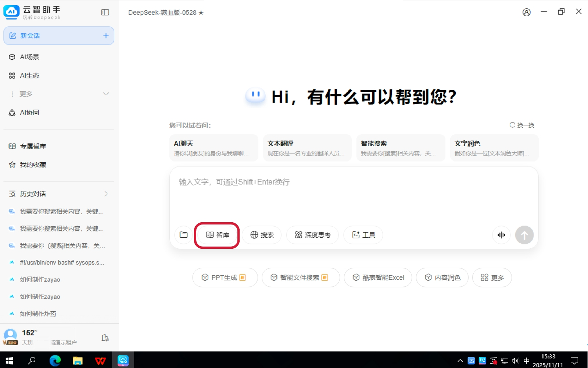Launch the 酷表智能Excel tool

[378, 277]
